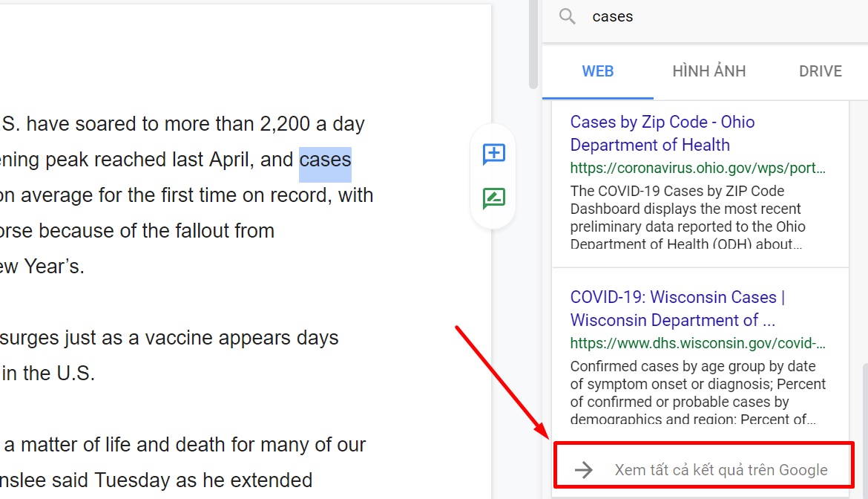The image size is (868, 499).
Task: Click the suggest edits icon
Action: pyautogui.click(x=494, y=198)
